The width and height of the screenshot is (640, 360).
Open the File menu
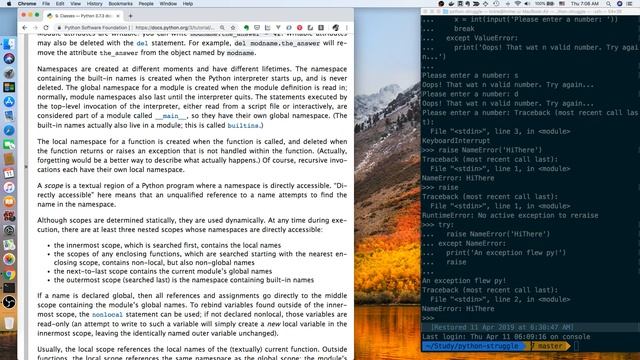tap(46, 4)
